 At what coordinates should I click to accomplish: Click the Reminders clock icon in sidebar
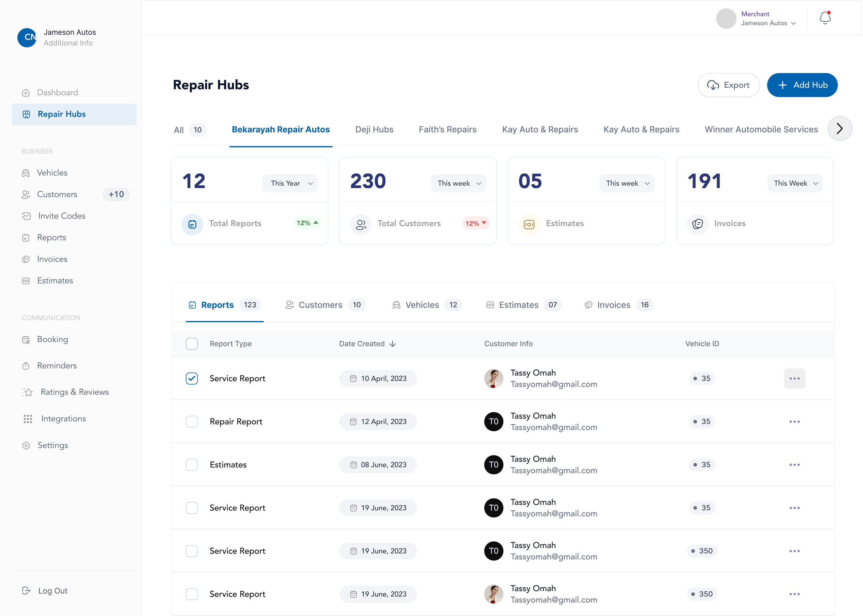pos(26,366)
